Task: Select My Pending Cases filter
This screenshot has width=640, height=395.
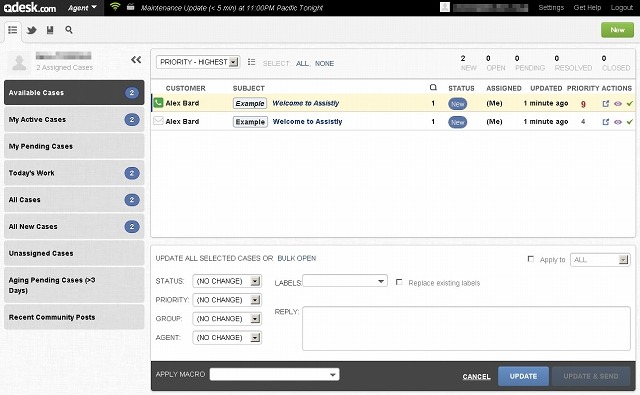Action: click(x=74, y=146)
